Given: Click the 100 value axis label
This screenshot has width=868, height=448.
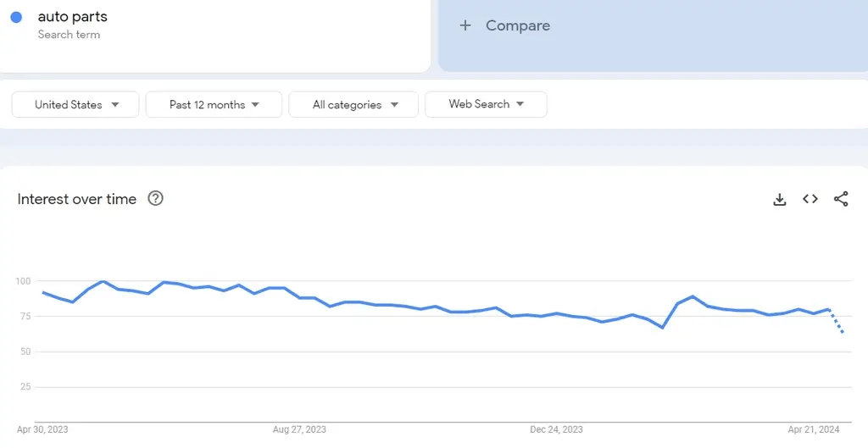Looking at the screenshot, I should tap(23, 280).
